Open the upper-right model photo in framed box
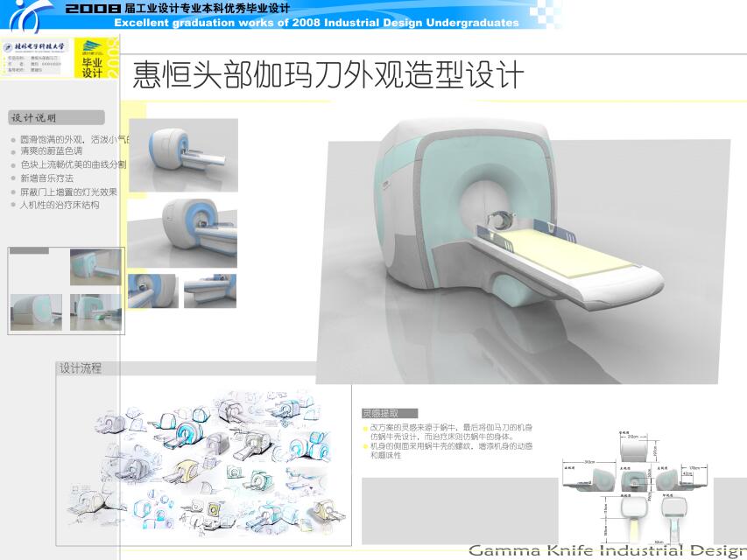This screenshot has width=747, height=560. click(x=95, y=267)
